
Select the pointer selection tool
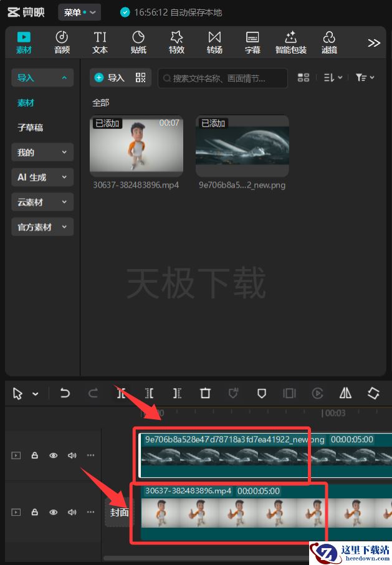point(17,394)
